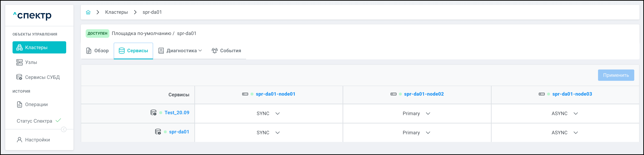Go to Узлы in the sidebar
The image size is (644, 155).
[x=31, y=62]
